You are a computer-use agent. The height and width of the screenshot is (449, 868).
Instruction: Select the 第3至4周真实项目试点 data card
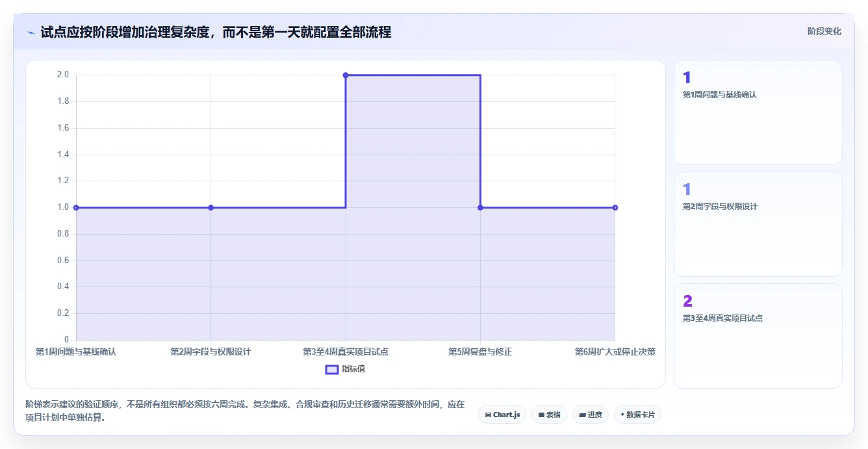click(758, 336)
